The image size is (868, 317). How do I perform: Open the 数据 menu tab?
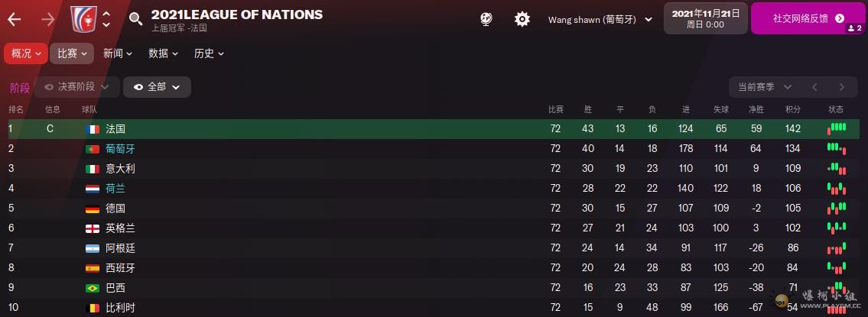coord(163,53)
